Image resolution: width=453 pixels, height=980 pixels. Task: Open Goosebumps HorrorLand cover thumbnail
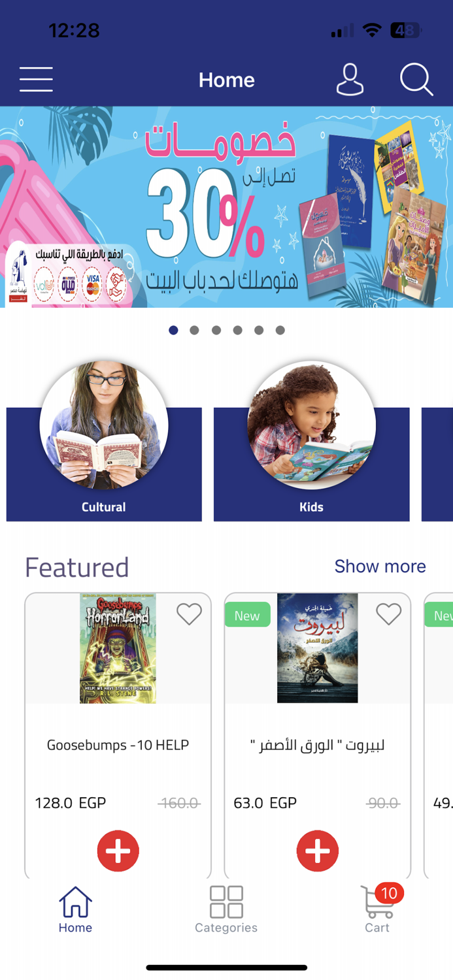click(x=118, y=648)
